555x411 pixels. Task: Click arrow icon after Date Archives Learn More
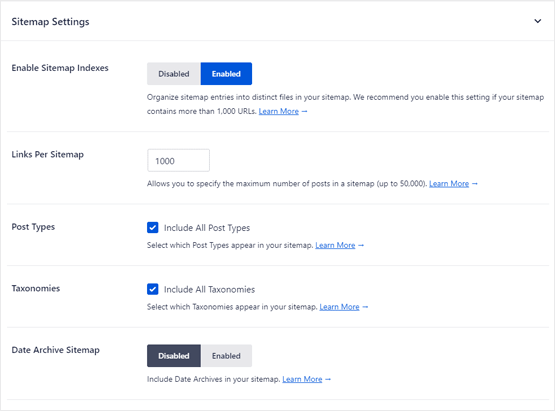click(328, 379)
